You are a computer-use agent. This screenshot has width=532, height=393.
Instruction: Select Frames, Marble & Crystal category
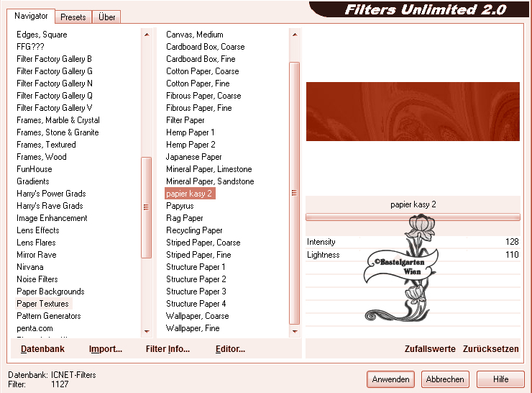point(58,120)
